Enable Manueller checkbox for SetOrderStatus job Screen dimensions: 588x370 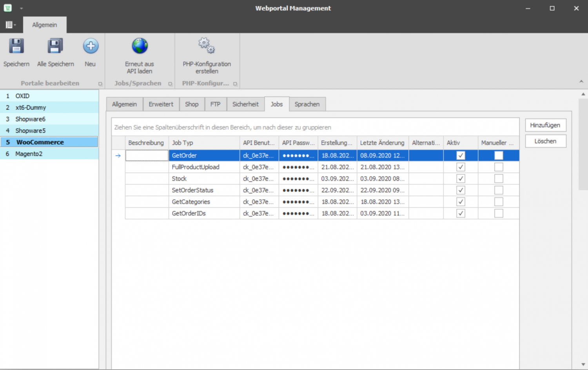pyautogui.click(x=499, y=190)
